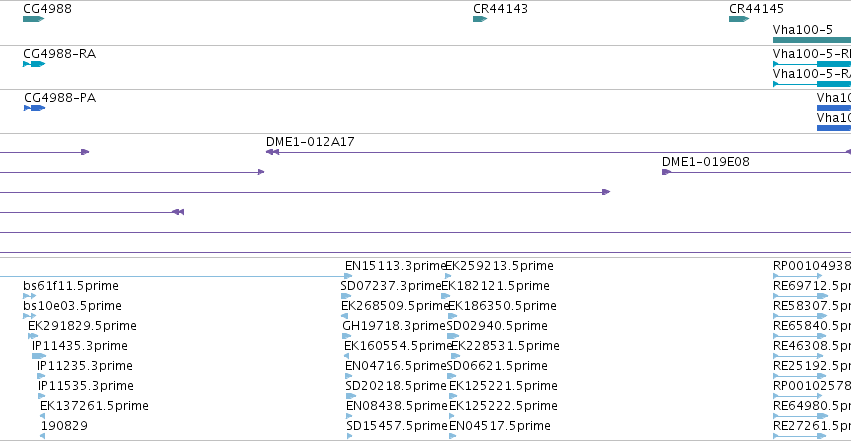This screenshot has width=851, height=441.
Task: Select the EK259213.5prime EST label
Action: click(x=499, y=266)
